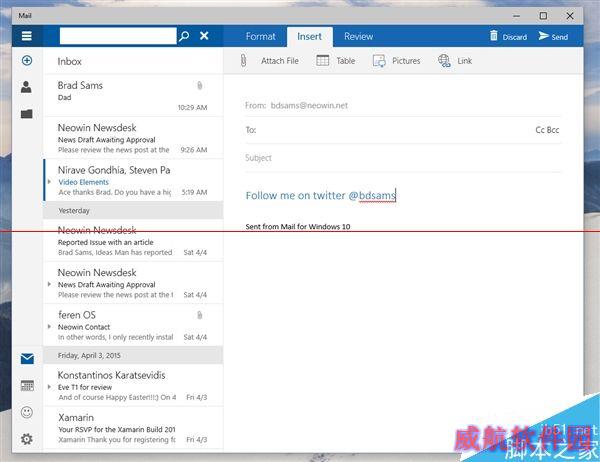Click the Pictures insert icon
This screenshot has width=600, height=462.
379,61
